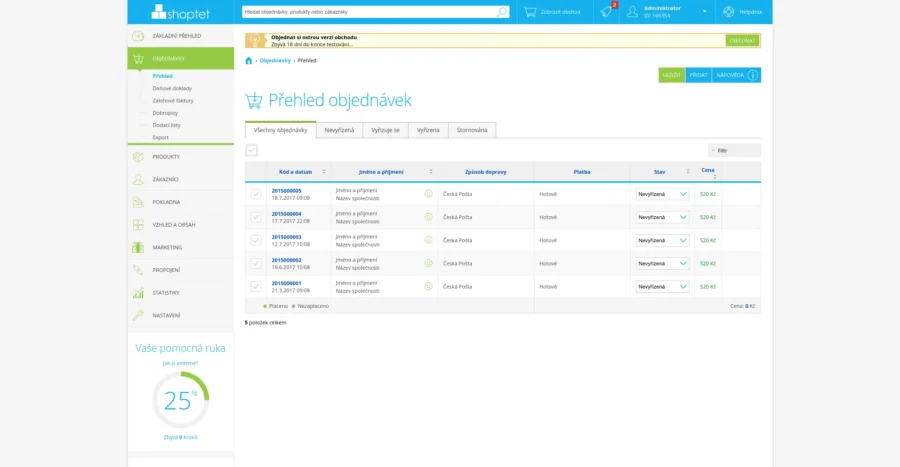Viewport: 900px width, 467px height.
Task: Check the box for order 2015000003
Action: [x=255, y=240]
